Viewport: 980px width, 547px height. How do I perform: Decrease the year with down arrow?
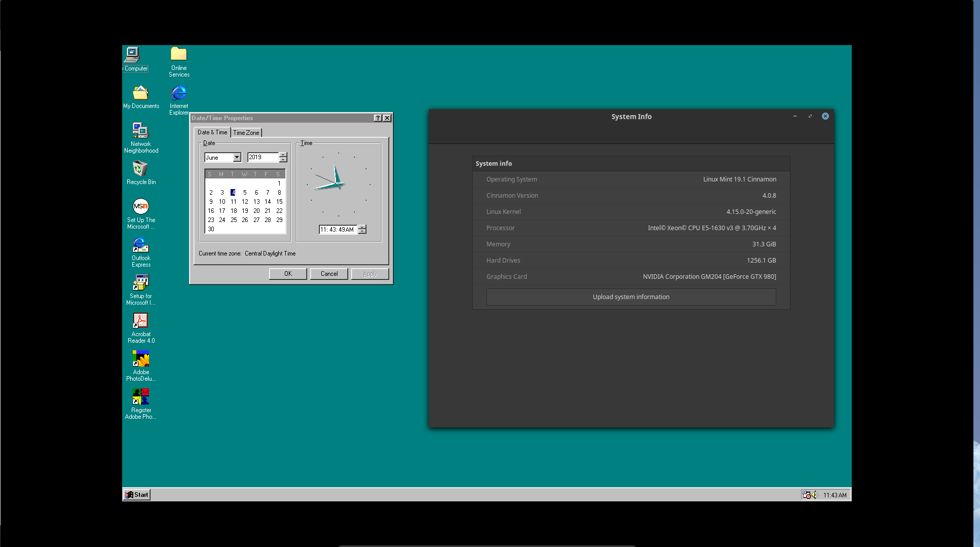[283, 160]
